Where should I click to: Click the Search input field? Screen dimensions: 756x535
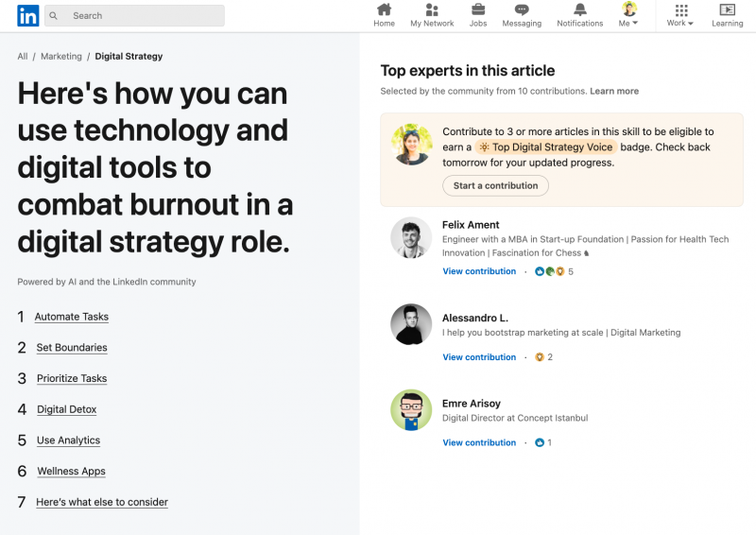pyautogui.click(x=134, y=15)
